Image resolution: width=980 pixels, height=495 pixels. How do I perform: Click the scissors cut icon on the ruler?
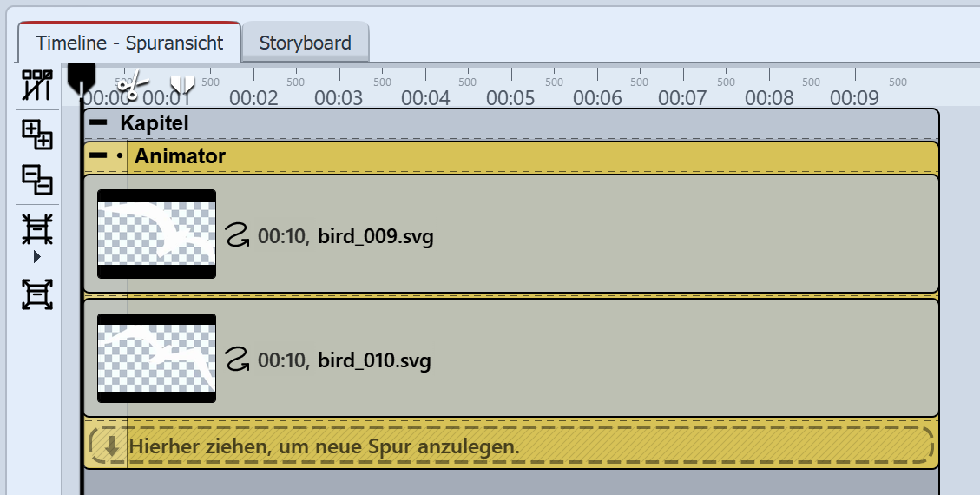pos(129,86)
